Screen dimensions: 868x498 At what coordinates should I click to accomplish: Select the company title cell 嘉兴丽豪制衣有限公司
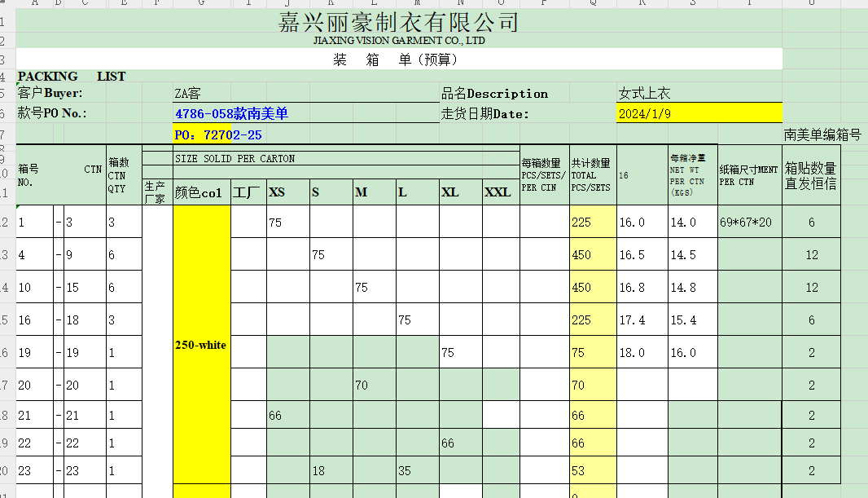click(x=398, y=21)
